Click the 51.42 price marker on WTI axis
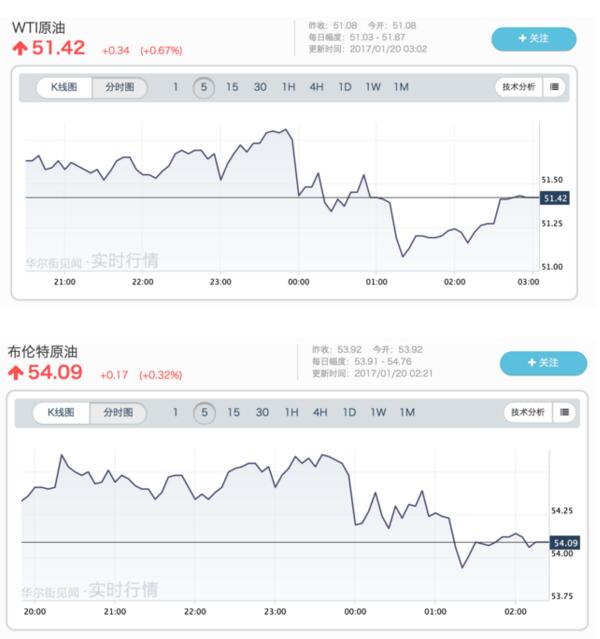This screenshot has width=600, height=639. pos(554,198)
